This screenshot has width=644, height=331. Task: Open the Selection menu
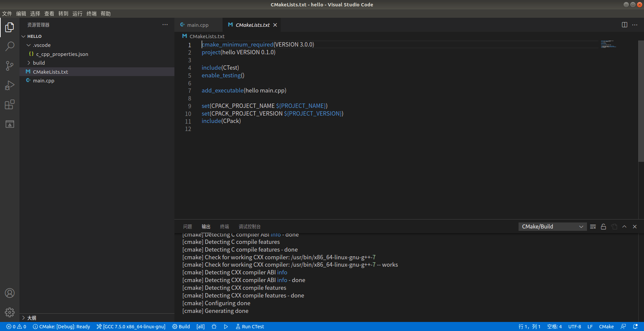click(35, 14)
